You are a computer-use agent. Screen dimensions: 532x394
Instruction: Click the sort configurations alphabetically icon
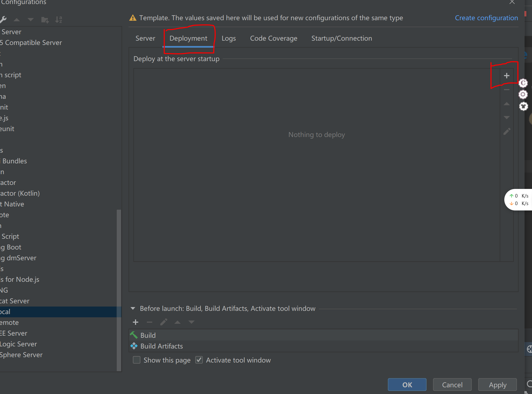[x=58, y=20]
